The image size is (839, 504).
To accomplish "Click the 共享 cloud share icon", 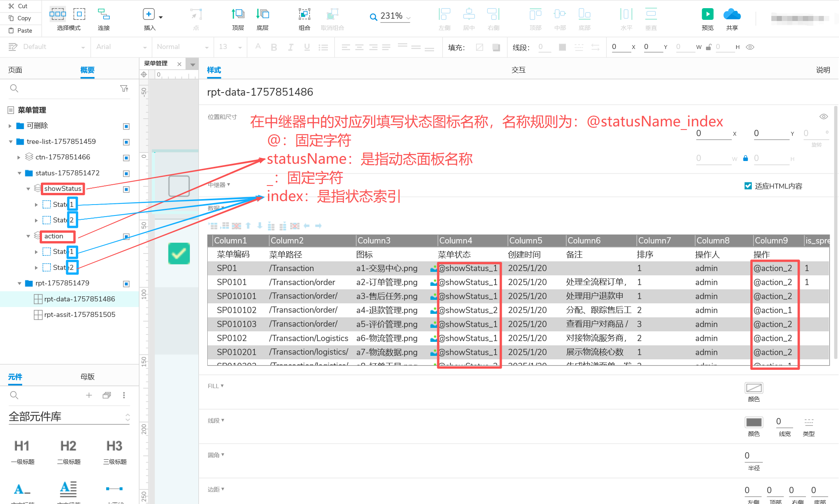I will coord(732,14).
